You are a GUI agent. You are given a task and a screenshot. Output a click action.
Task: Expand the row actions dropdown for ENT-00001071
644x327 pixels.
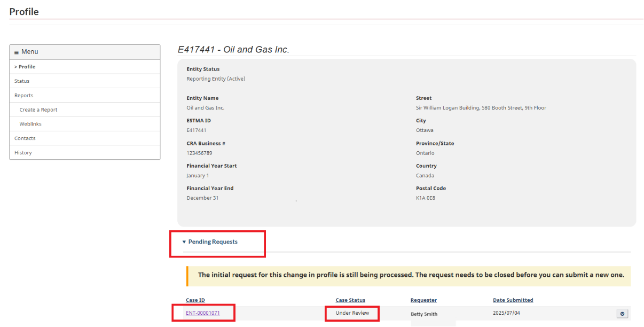tap(622, 313)
